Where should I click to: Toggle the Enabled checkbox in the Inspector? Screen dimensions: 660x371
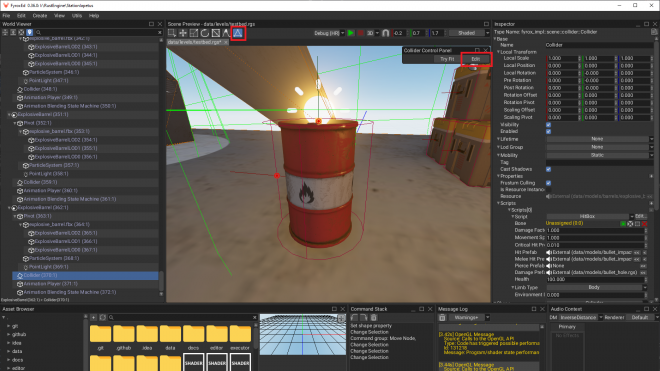click(x=548, y=131)
